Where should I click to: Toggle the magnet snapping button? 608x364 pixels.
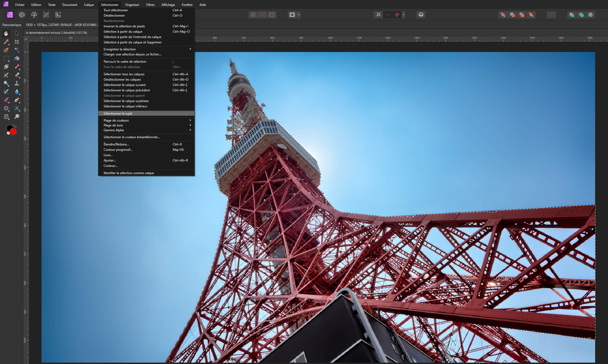(397, 15)
